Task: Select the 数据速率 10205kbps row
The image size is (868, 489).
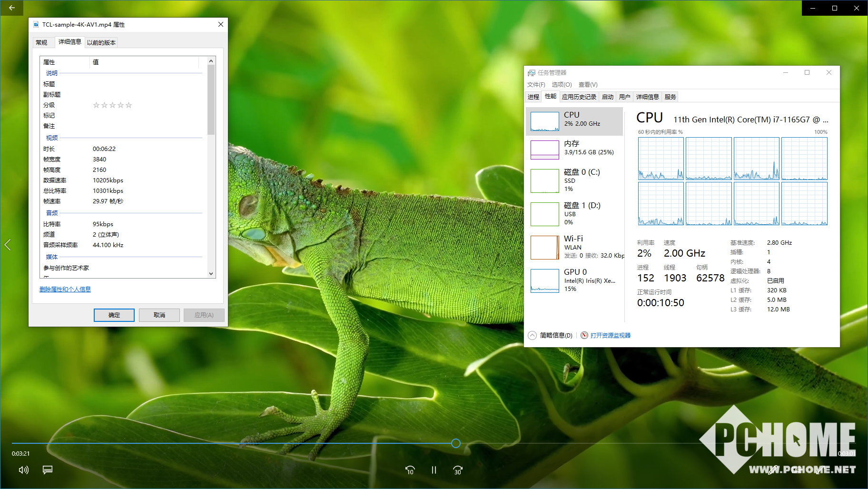Action: tap(123, 180)
